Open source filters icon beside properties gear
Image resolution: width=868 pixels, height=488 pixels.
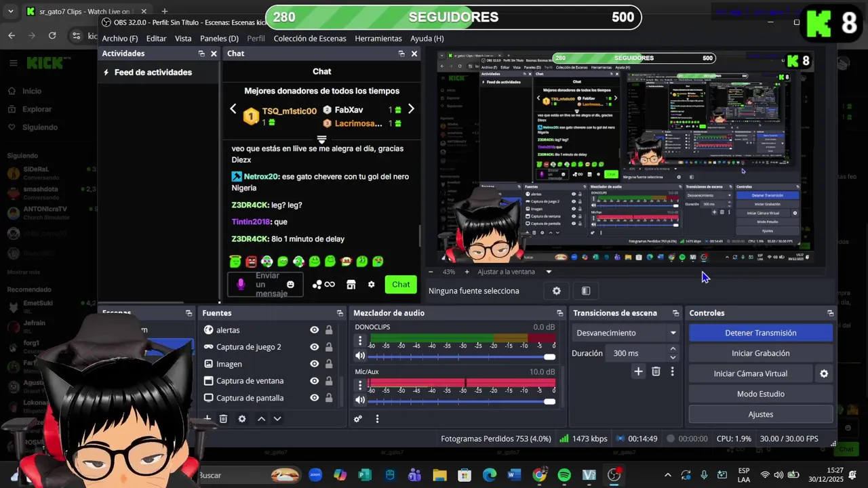(x=586, y=291)
